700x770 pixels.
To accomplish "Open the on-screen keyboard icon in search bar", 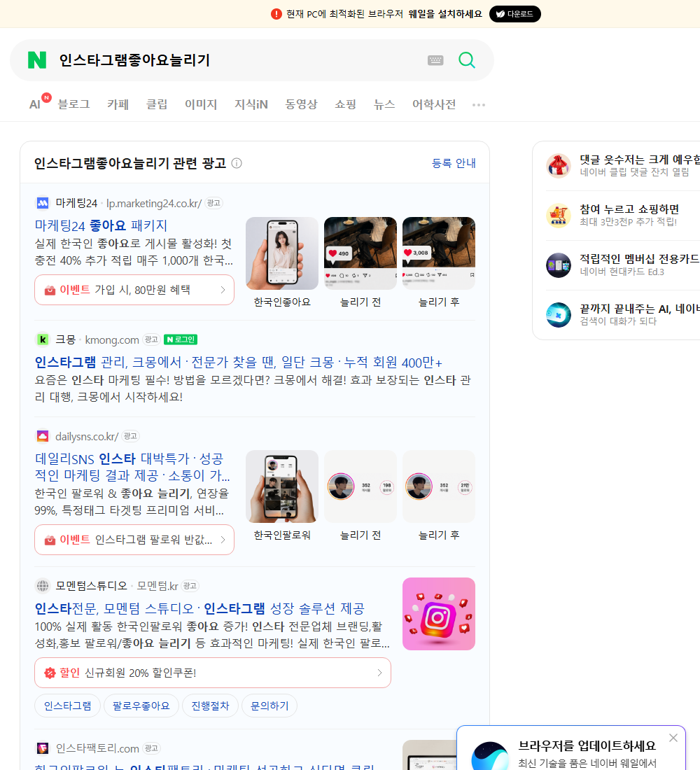I will coord(435,60).
